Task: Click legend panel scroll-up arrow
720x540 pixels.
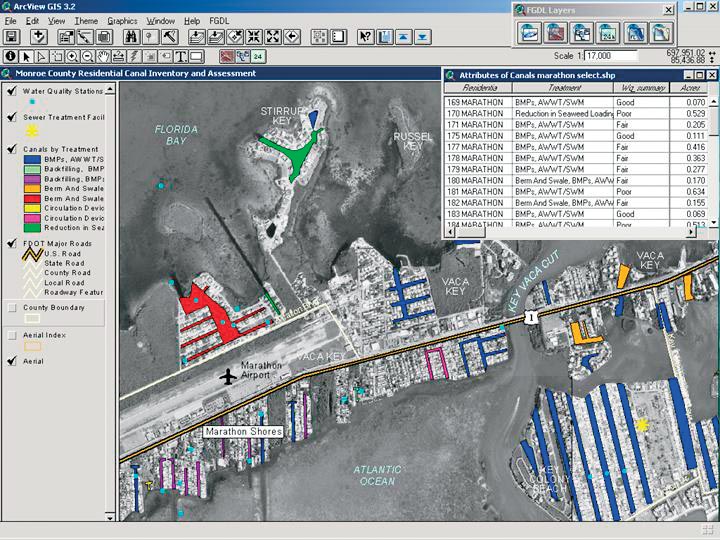Action: (x=110, y=90)
